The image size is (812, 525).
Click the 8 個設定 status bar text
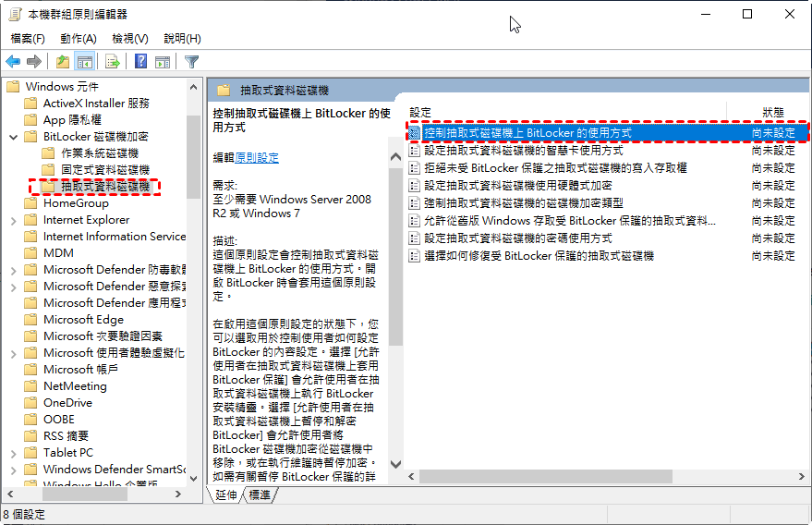[24, 515]
